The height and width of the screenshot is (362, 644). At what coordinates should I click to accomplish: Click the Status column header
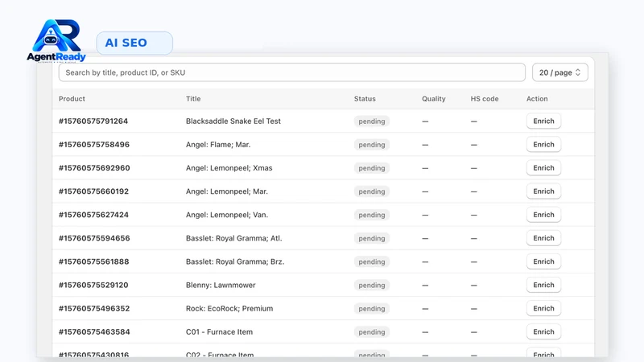tap(365, 98)
